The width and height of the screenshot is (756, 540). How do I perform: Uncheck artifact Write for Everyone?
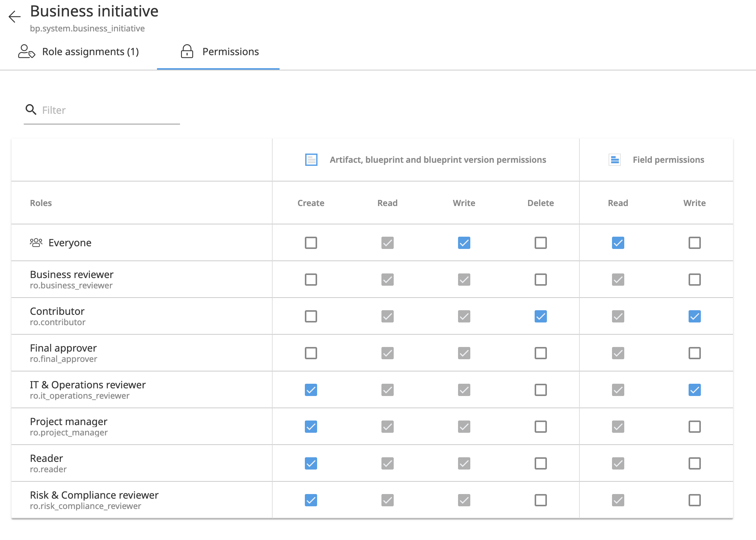[x=464, y=243]
